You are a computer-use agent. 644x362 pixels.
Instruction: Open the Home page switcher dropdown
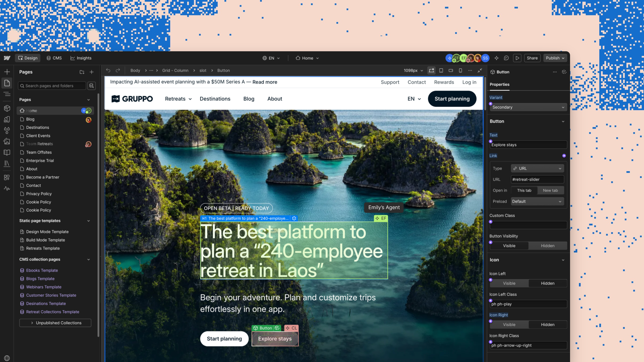coord(307,58)
